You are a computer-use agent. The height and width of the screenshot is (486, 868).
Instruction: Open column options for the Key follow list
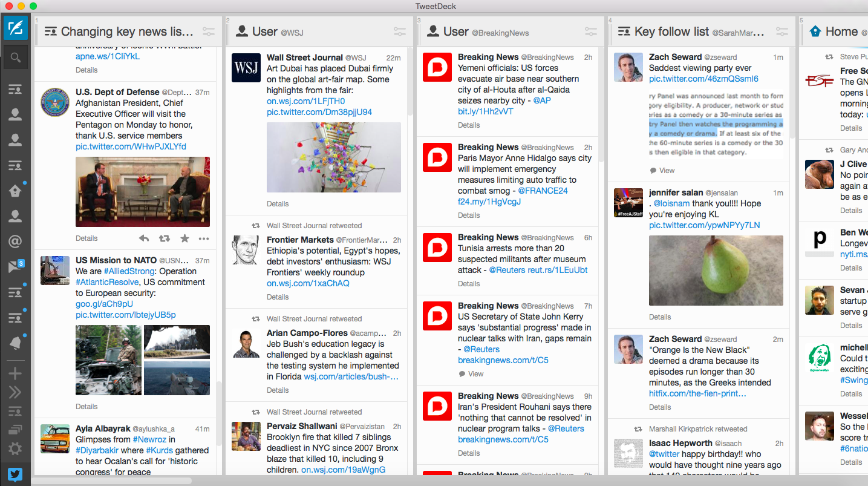point(782,31)
